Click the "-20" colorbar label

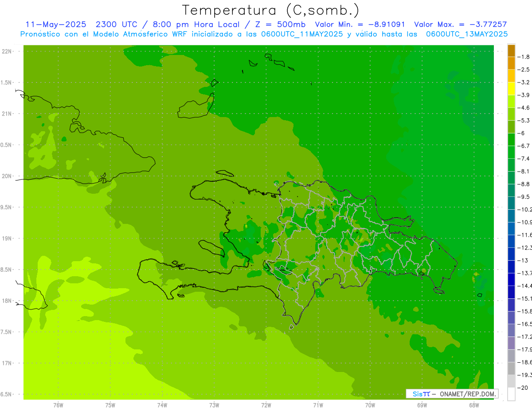(x=523, y=388)
